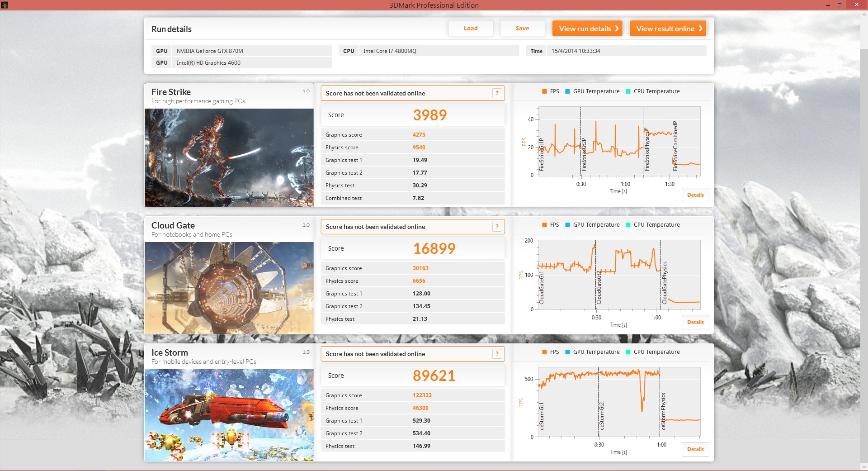868x471 pixels.
Task: Click the Save button
Action: click(x=522, y=28)
